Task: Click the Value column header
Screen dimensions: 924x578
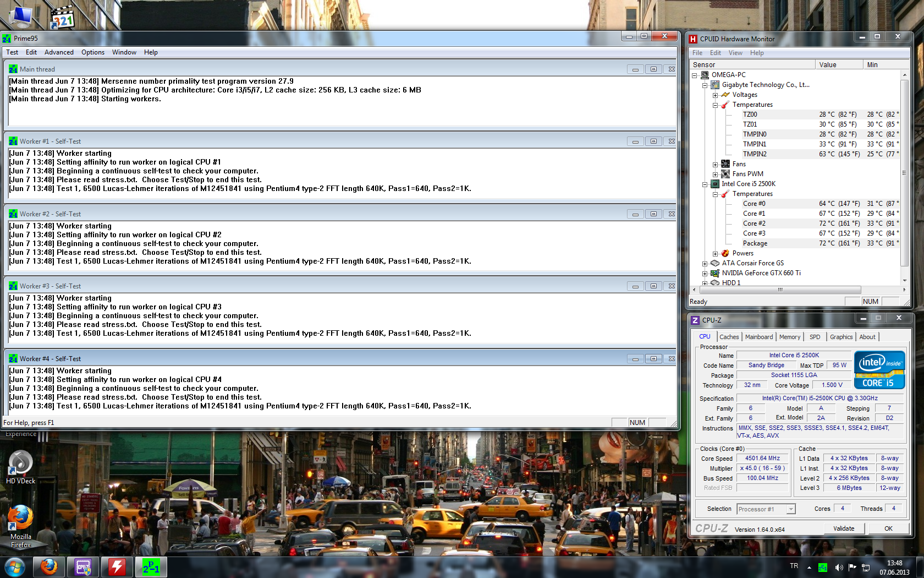Action: point(839,65)
